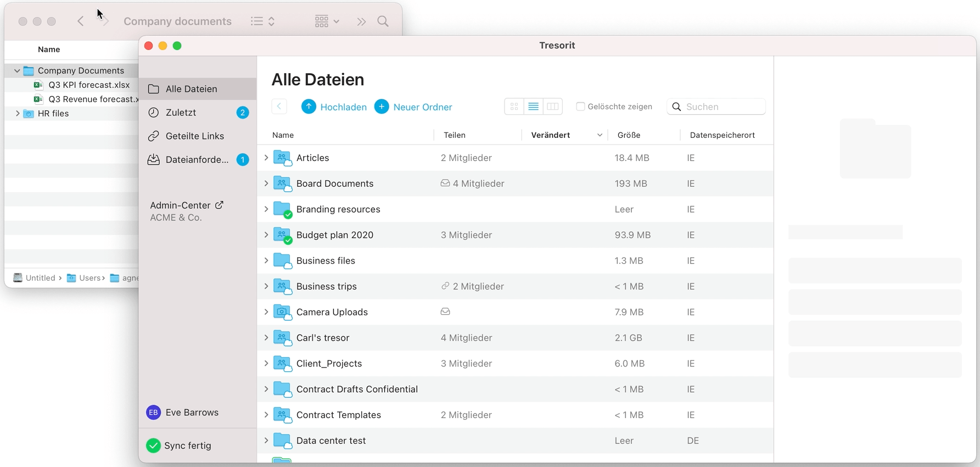980x467 pixels.
Task: Click shared link icon on Business trips
Action: pos(445,286)
